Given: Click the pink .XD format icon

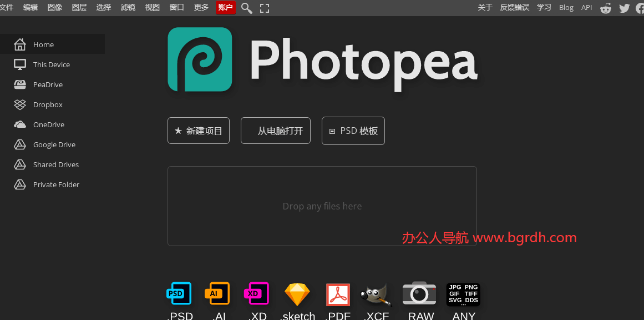Looking at the screenshot, I should point(256,293).
